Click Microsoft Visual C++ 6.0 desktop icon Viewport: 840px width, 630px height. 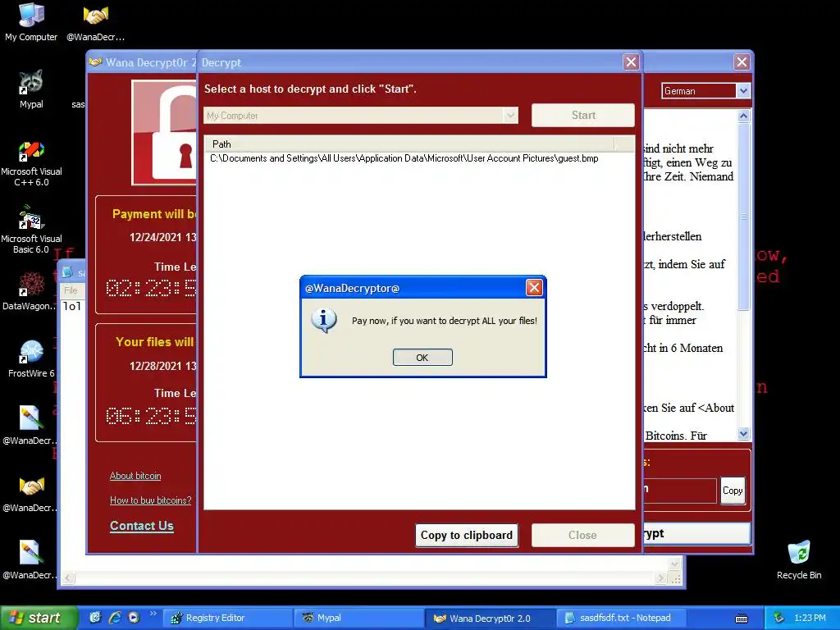click(x=31, y=164)
